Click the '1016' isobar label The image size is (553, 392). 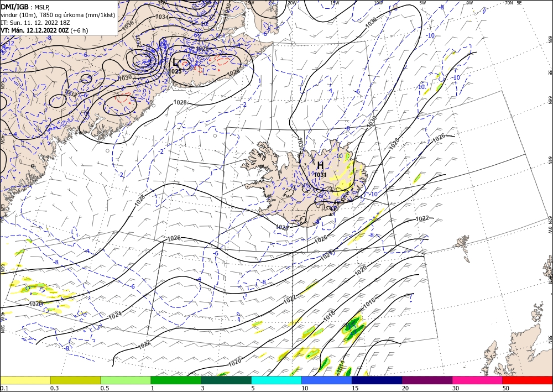point(369,302)
